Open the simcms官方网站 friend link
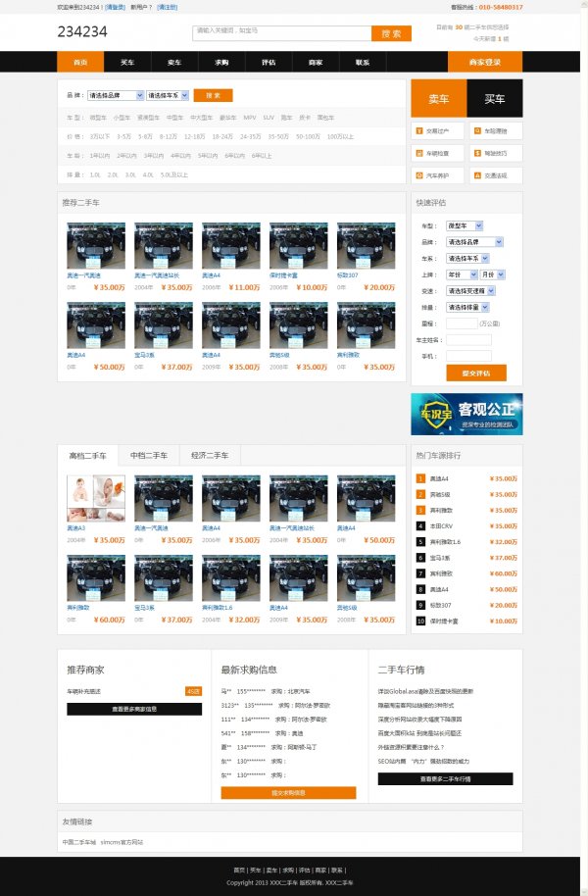This screenshot has width=588, height=896. (x=122, y=842)
